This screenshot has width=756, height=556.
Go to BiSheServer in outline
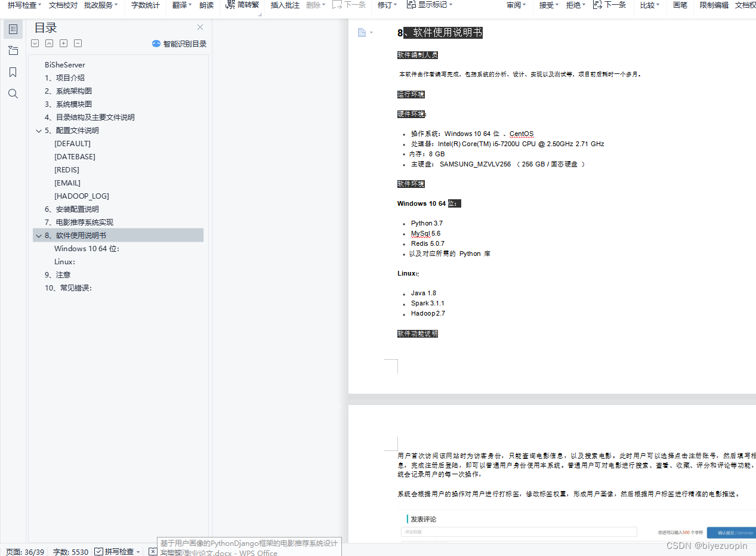(65, 64)
